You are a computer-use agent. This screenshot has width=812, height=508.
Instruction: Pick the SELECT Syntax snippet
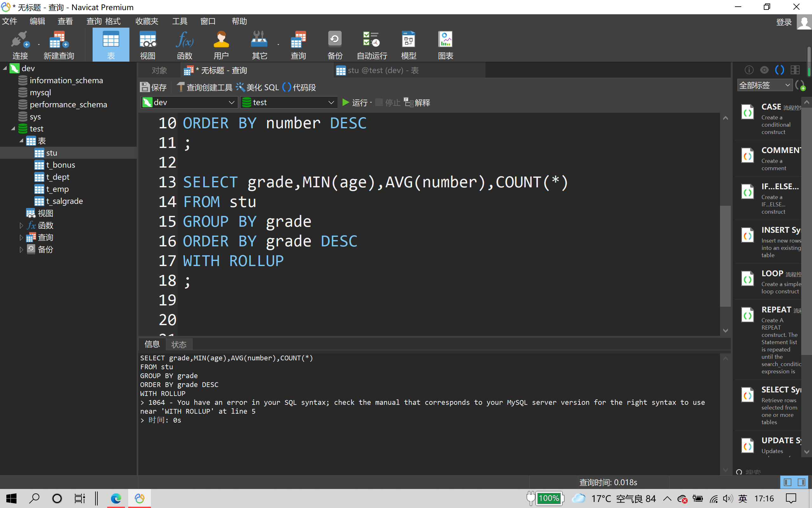click(768, 405)
